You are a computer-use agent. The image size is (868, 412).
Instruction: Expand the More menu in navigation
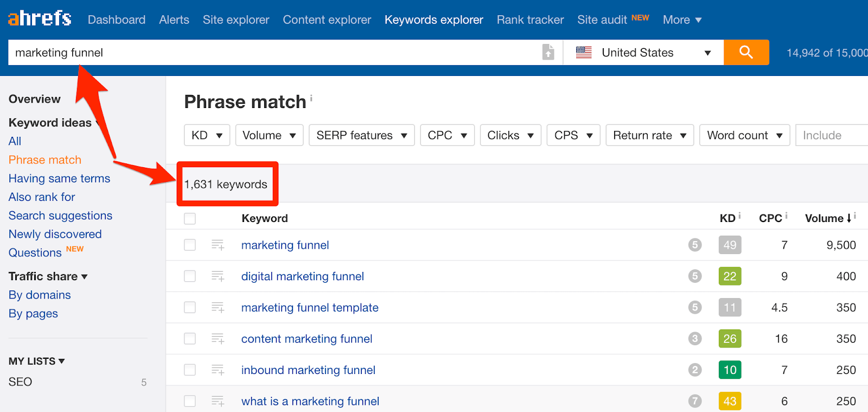[x=682, y=20]
